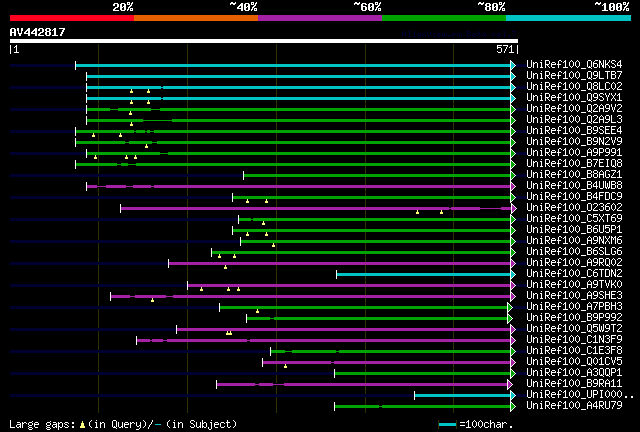Select the green ~80% legend segment
Image resolution: width=640 pixels, height=432 pixels.
click(x=444, y=18)
